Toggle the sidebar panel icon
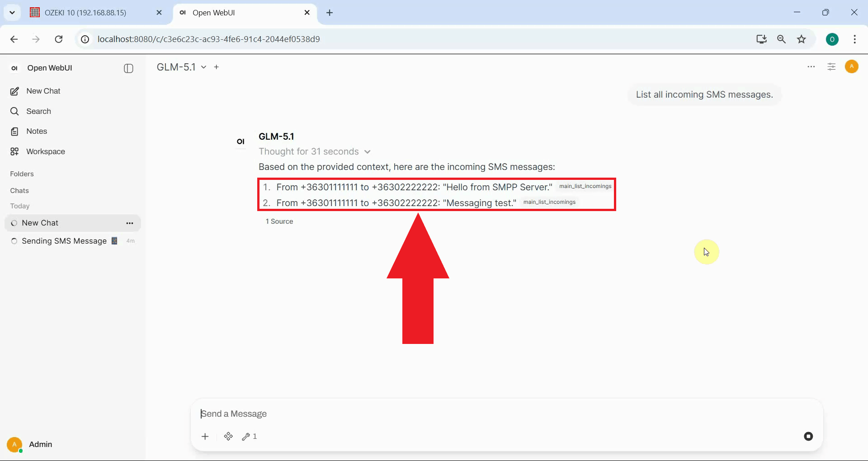 [128, 68]
